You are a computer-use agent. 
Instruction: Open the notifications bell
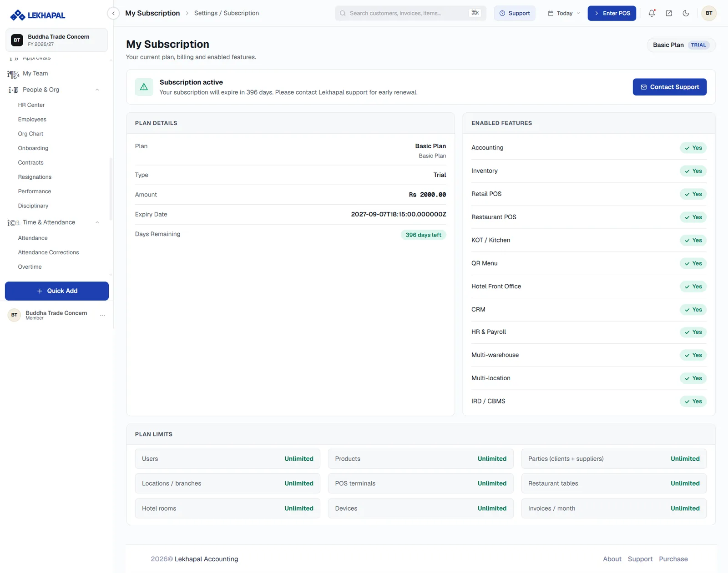tap(652, 13)
